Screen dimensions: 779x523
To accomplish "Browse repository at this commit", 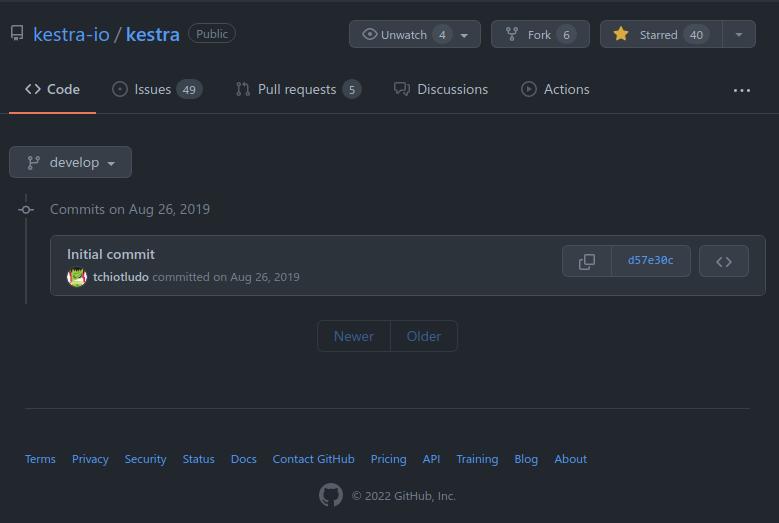I will [x=724, y=261].
